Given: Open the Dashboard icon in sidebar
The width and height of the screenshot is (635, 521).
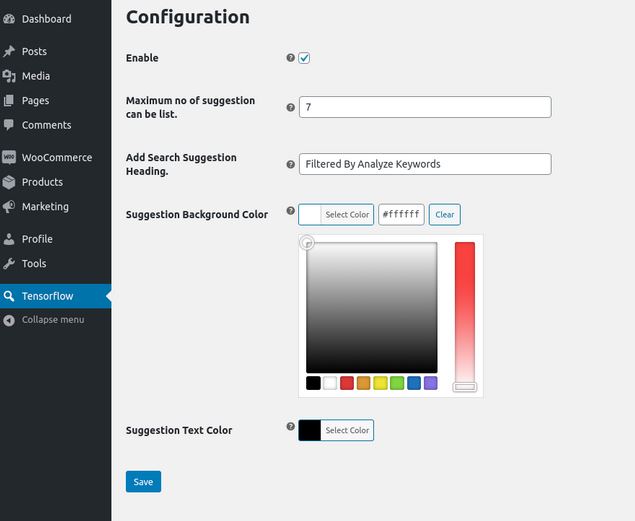Looking at the screenshot, I should 9,19.
